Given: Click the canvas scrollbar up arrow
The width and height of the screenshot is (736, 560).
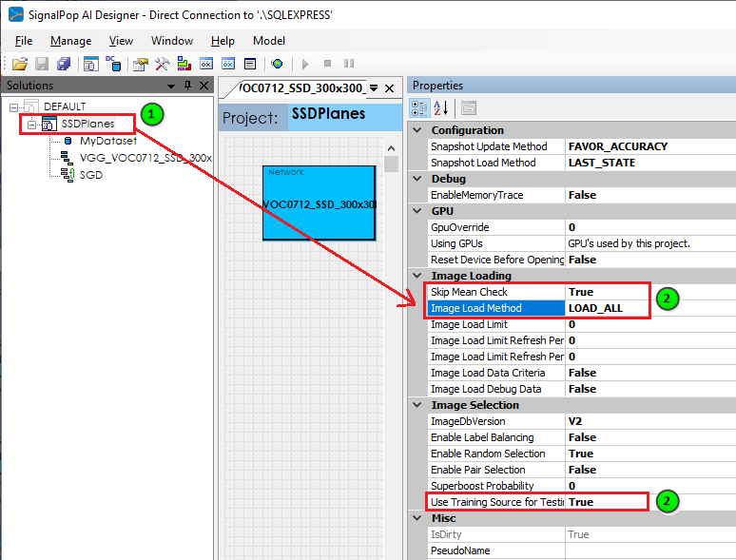Looking at the screenshot, I should tap(392, 148).
